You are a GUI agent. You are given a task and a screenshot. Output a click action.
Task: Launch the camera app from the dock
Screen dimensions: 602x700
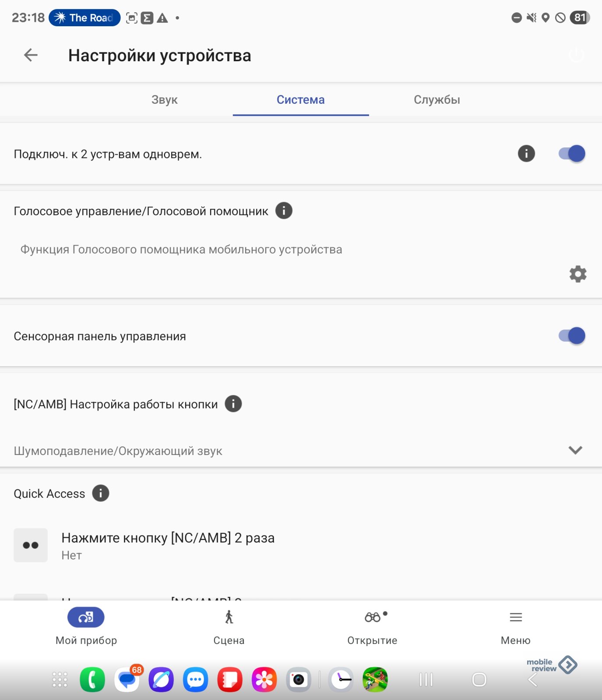pyautogui.click(x=299, y=679)
